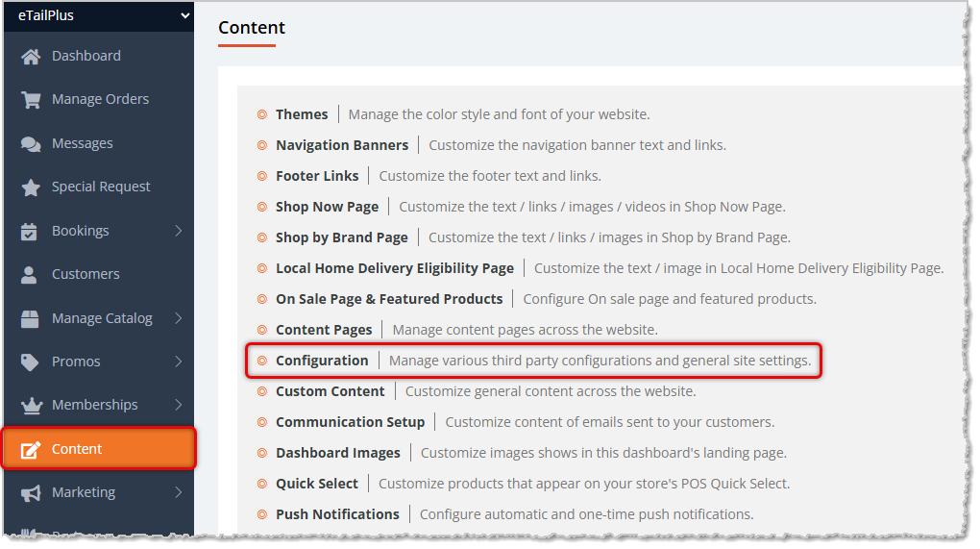The width and height of the screenshot is (980, 549).
Task: Click the bullet icon beside Footer Links
Action: coord(262,176)
